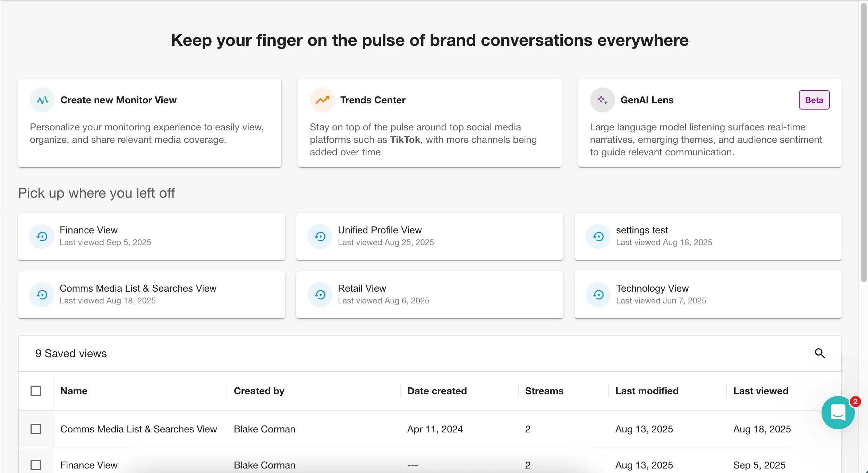Viewport: 868px width, 473px height.
Task: Check the Comms Media List & Searches row
Action: 36,429
